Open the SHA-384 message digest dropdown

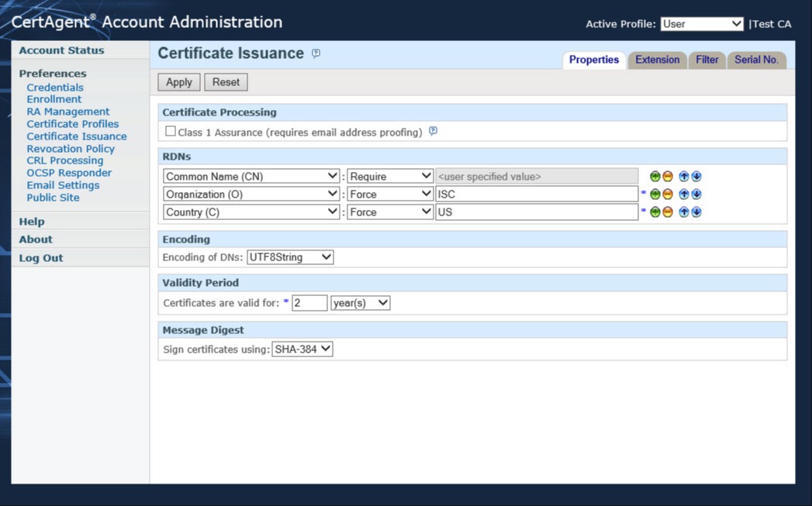click(x=302, y=349)
